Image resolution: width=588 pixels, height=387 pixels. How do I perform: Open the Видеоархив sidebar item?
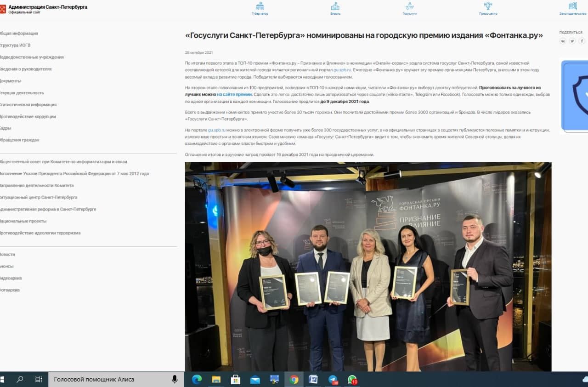click(x=11, y=279)
